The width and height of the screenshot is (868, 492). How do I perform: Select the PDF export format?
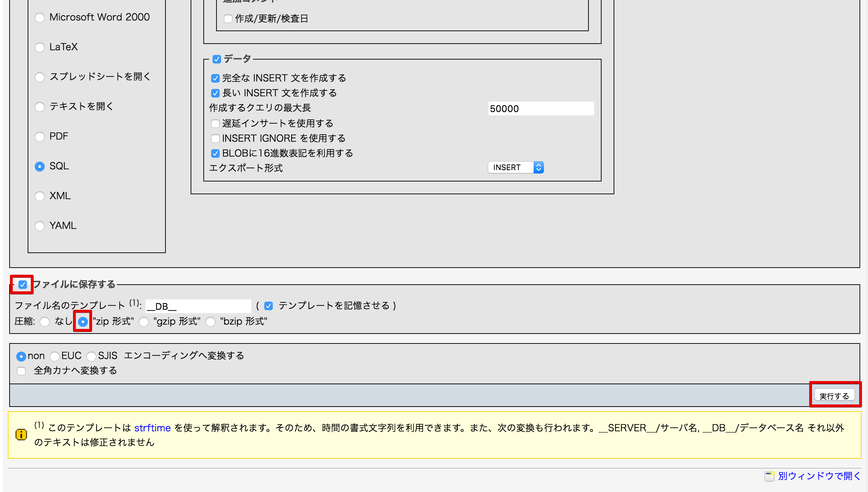39,136
